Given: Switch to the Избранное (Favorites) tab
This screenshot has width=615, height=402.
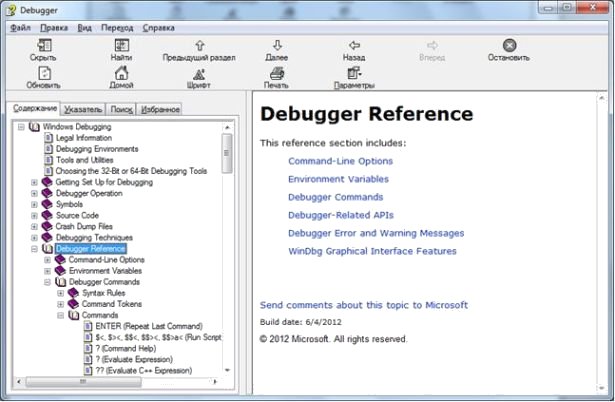Looking at the screenshot, I should 160,109.
